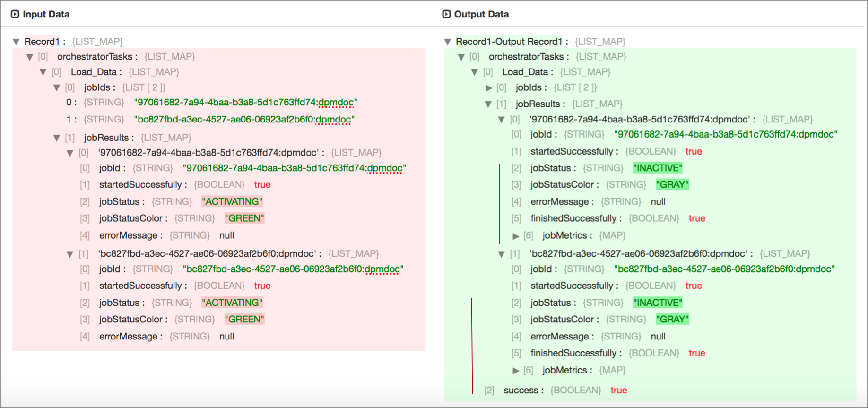Collapse the bc827fbd job entry in input
868x408 pixels.
click(70, 254)
